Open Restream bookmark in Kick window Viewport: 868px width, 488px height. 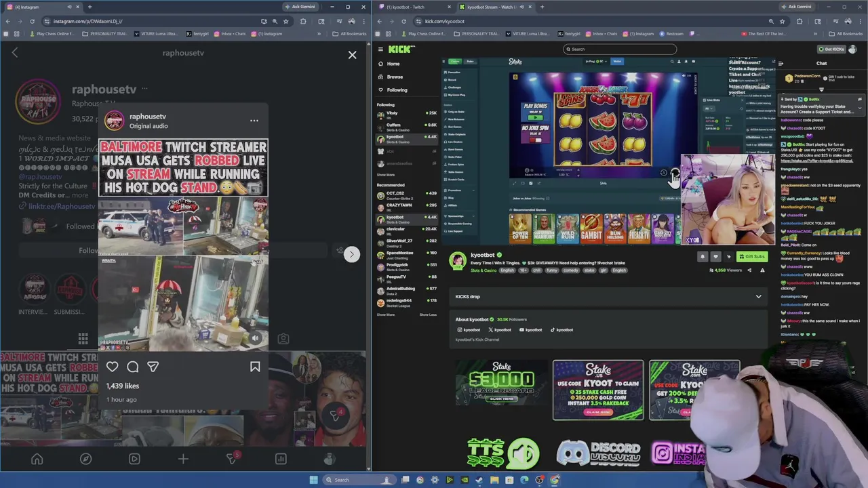[x=671, y=34]
